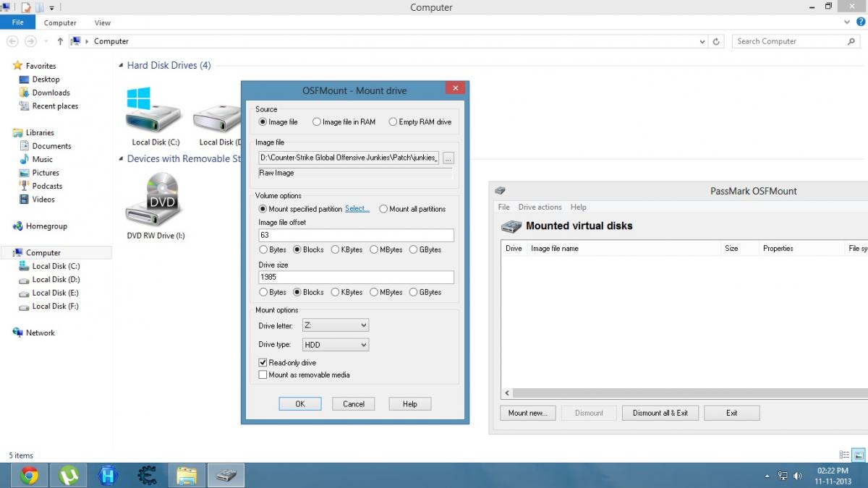
Task: Open Quick Access Toolbar customize dropdown
Action: click(x=52, y=7)
